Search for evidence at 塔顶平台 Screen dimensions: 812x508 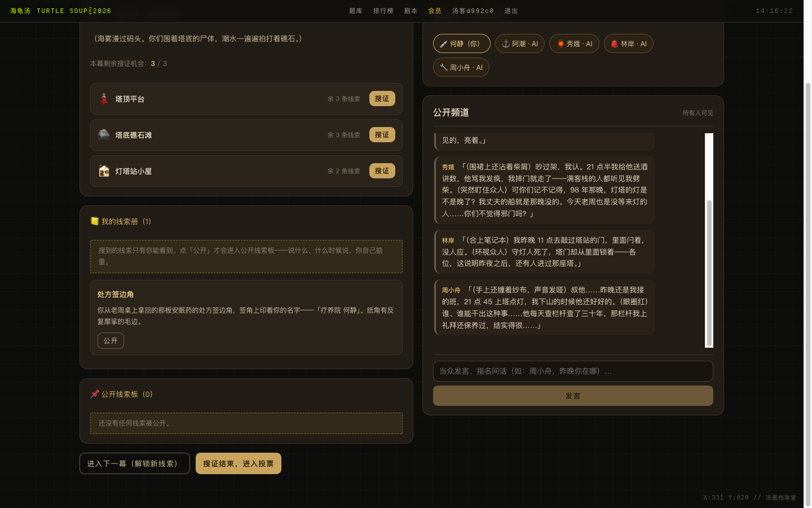(x=382, y=99)
